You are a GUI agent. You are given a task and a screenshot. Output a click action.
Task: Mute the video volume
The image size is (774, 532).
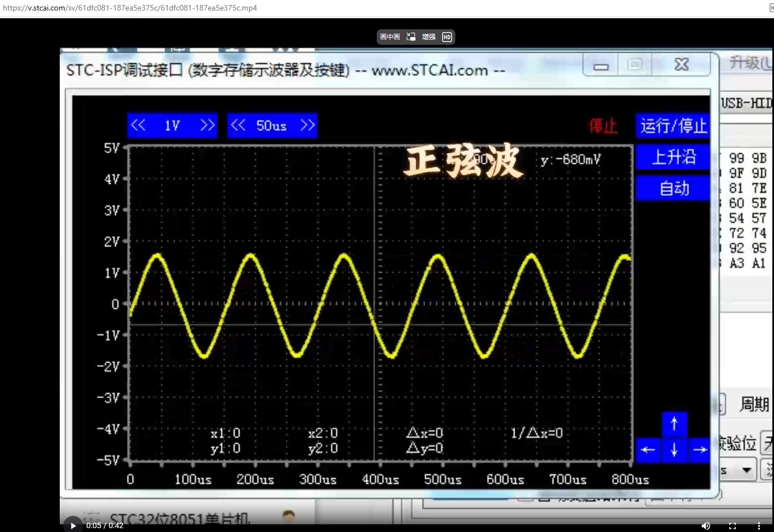706,526
